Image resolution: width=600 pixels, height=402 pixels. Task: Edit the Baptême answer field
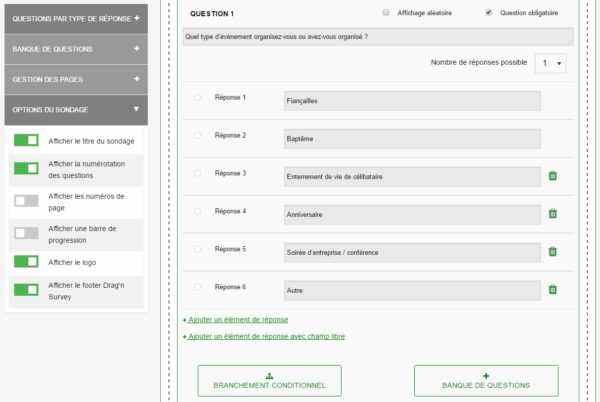point(412,139)
